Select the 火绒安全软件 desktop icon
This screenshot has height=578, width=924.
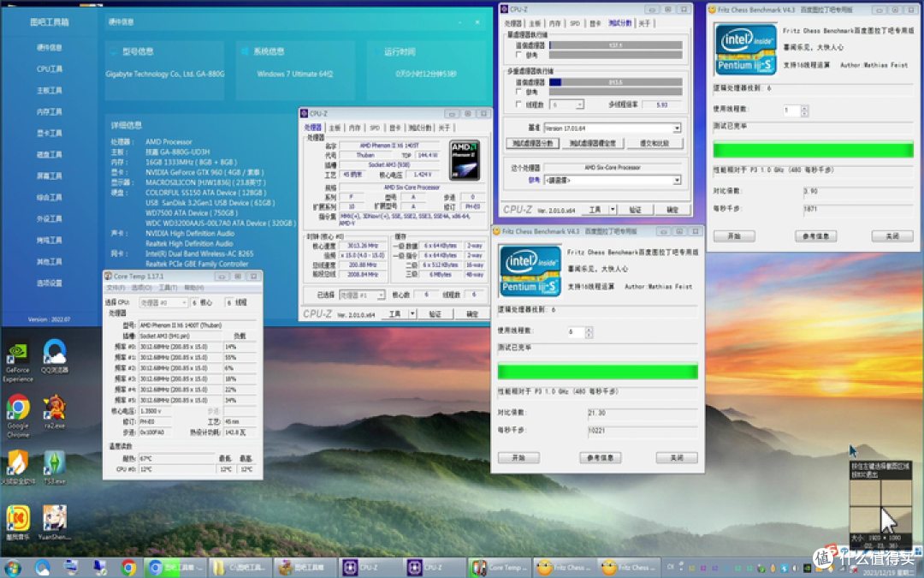(18, 467)
